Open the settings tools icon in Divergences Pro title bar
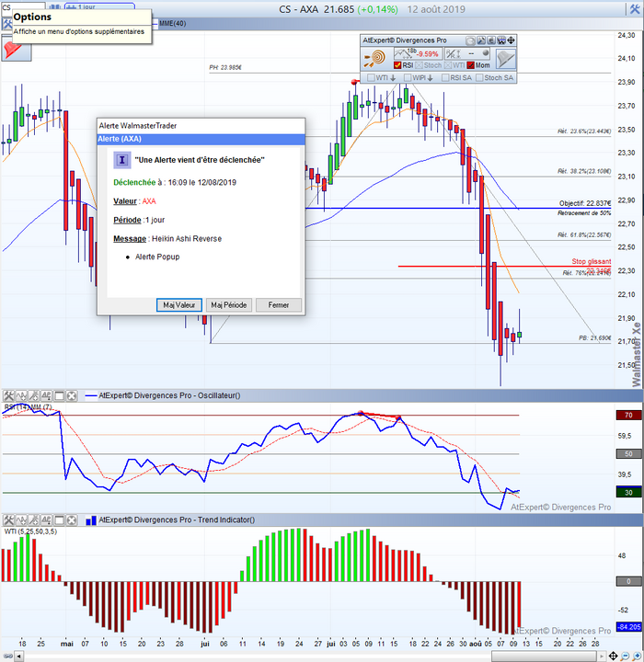 click(481, 40)
